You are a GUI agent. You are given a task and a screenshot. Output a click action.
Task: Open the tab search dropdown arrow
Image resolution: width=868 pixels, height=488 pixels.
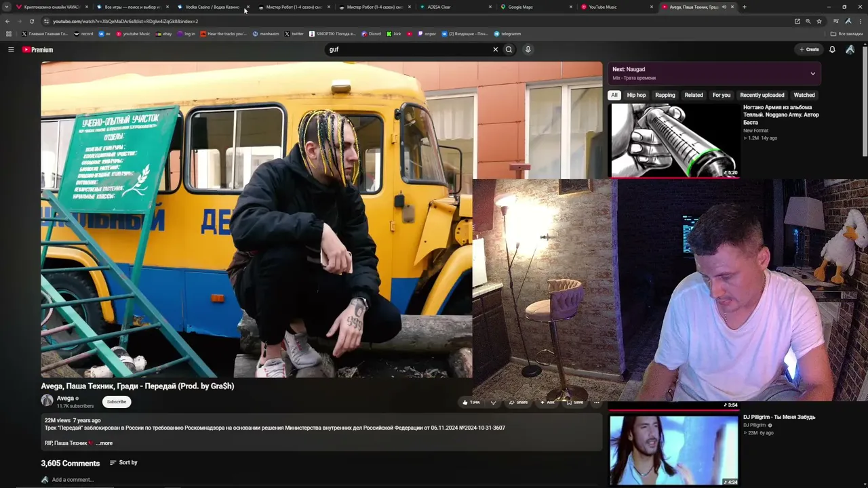pos(7,7)
